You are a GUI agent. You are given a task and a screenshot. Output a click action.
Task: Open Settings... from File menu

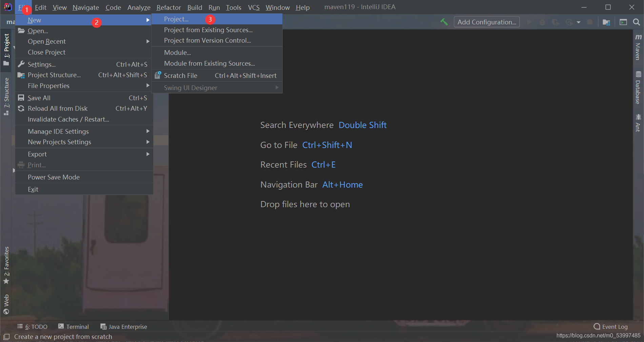coord(84,64)
